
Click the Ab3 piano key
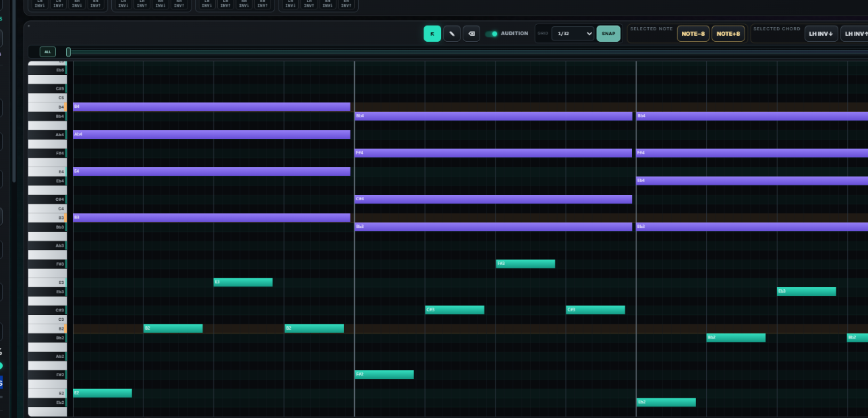click(47, 245)
